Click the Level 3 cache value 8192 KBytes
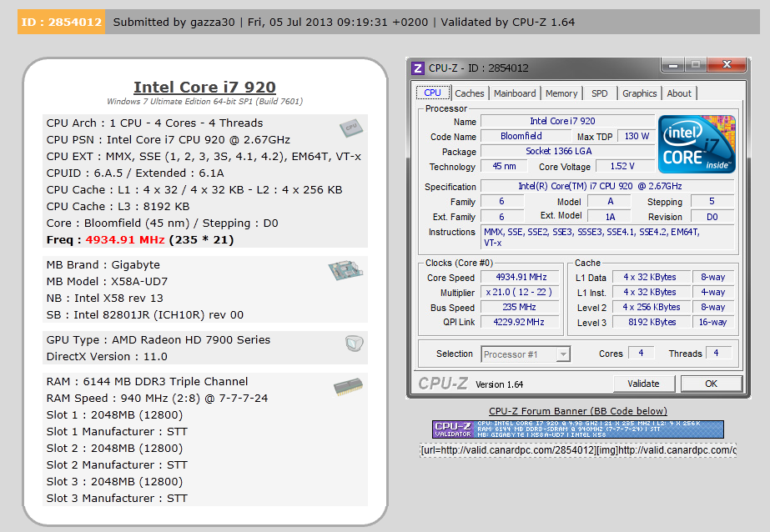 click(652, 323)
